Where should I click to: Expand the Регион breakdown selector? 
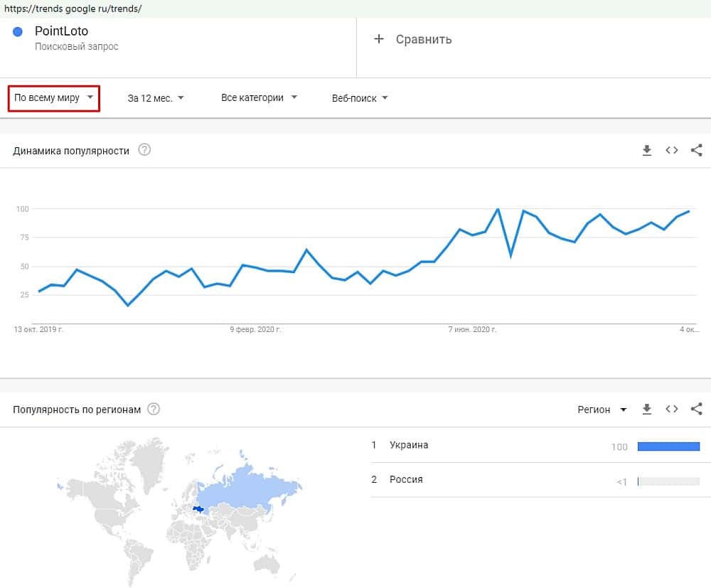click(x=602, y=410)
